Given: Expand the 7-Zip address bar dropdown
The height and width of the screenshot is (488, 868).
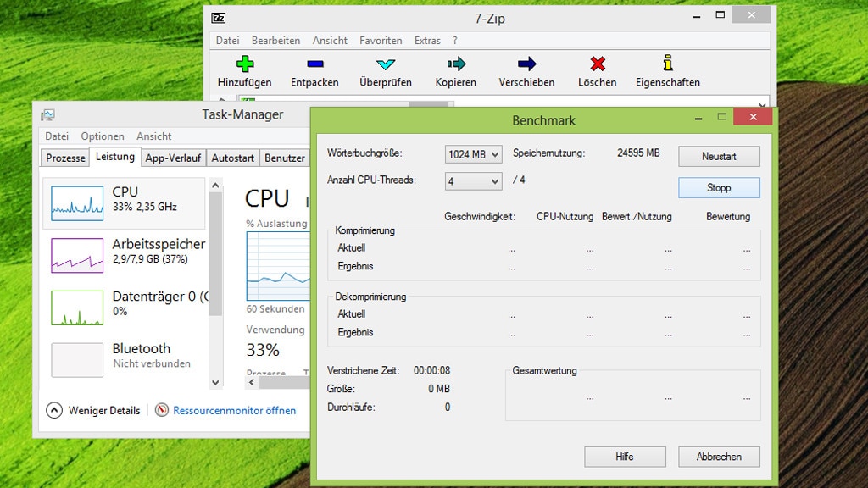Looking at the screenshot, I should (x=762, y=103).
